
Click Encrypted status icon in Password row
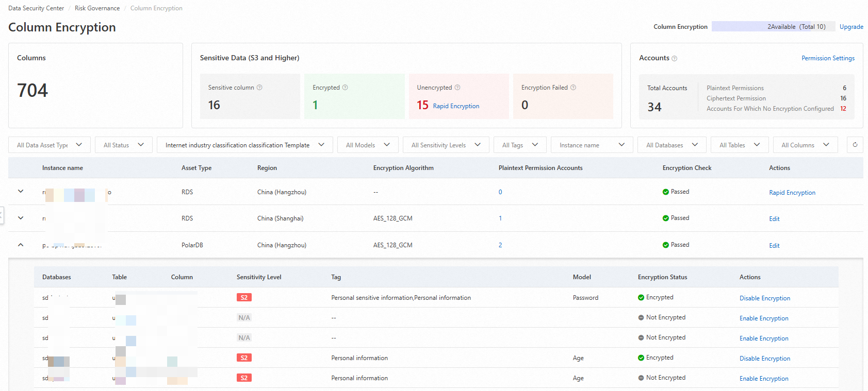(x=641, y=298)
